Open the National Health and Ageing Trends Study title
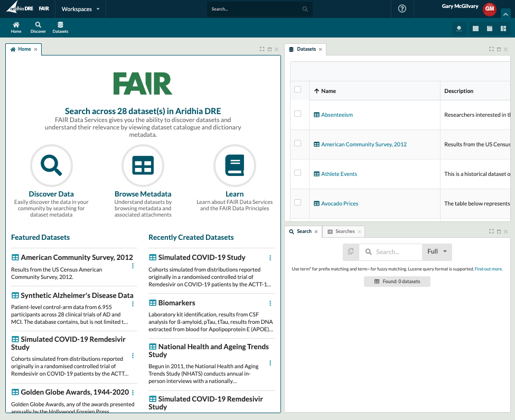 click(209, 350)
